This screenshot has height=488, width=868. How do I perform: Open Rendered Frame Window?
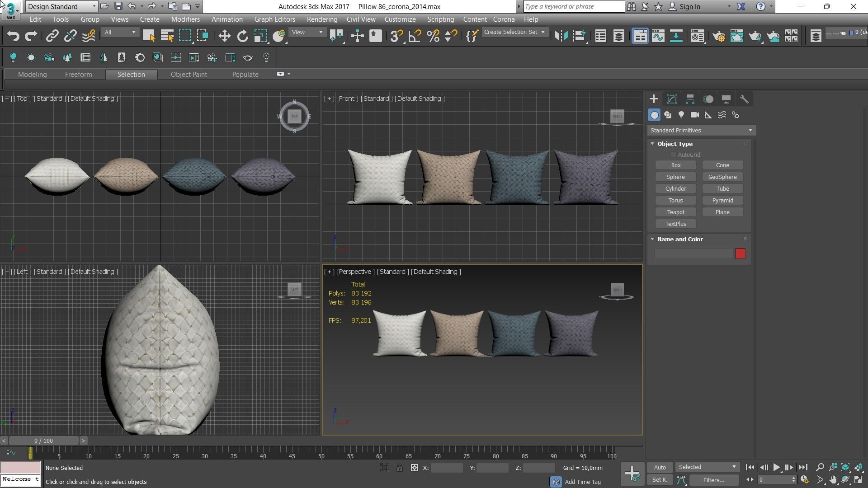pyautogui.click(x=737, y=36)
